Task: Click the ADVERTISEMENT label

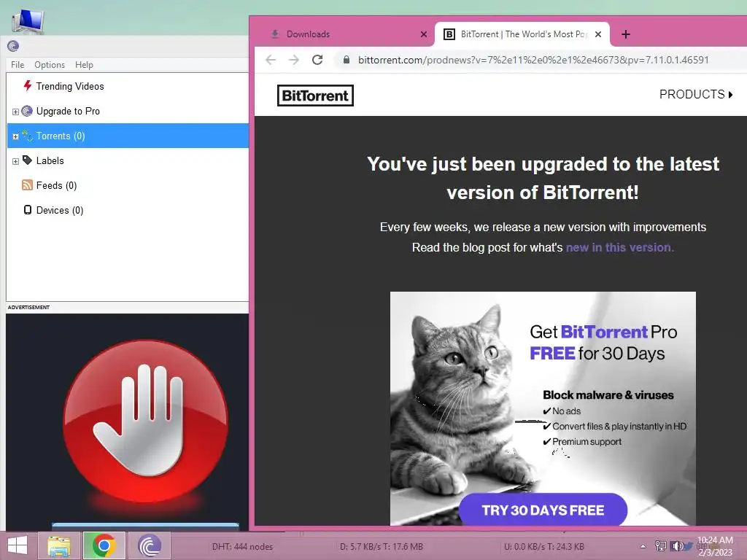Action: [x=28, y=307]
